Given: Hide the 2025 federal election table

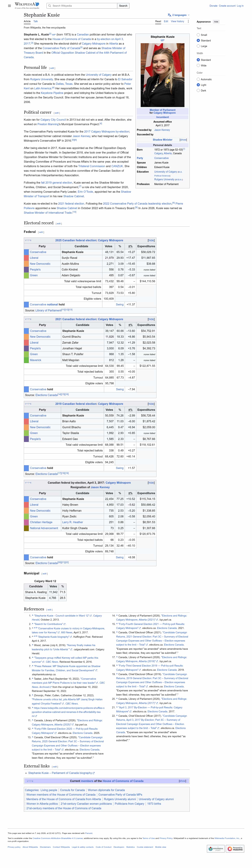Looking at the screenshot, I should pyautogui.click(x=151, y=241).
